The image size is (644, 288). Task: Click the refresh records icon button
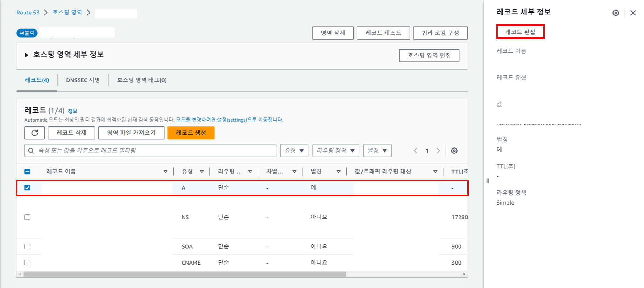click(x=34, y=133)
